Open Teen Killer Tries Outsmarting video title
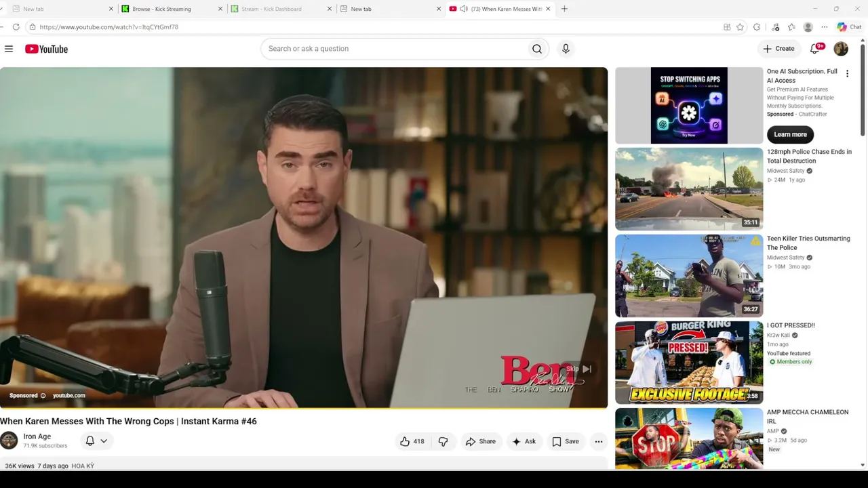 (x=808, y=243)
